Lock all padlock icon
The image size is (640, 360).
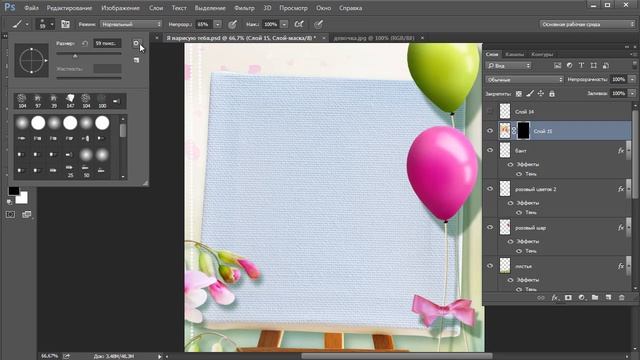(x=552, y=93)
